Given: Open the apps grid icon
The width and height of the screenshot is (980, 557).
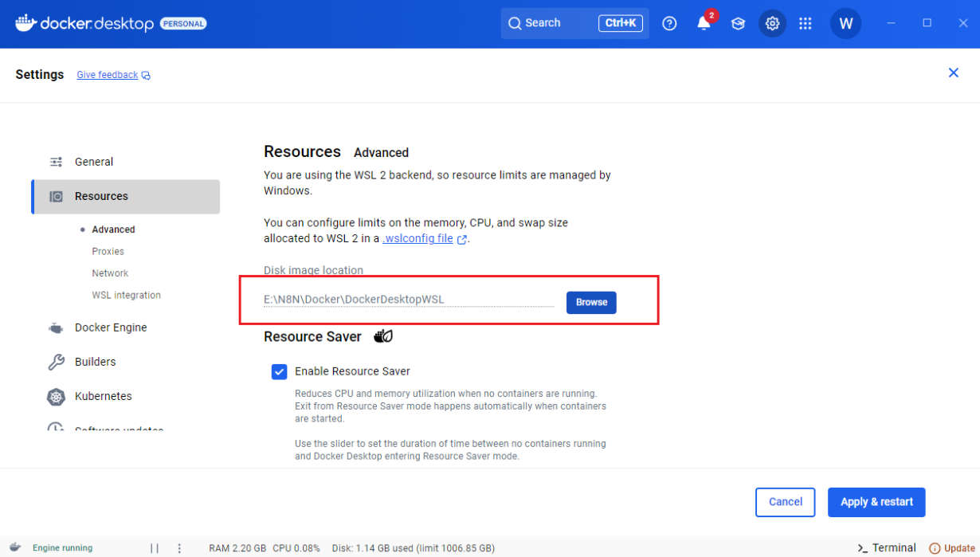Looking at the screenshot, I should [x=806, y=23].
